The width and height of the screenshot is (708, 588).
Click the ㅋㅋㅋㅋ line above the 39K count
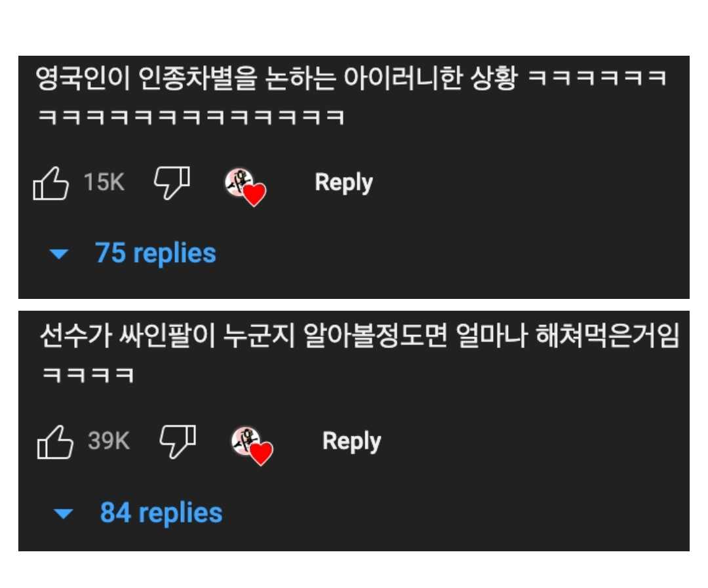(x=88, y=376)
